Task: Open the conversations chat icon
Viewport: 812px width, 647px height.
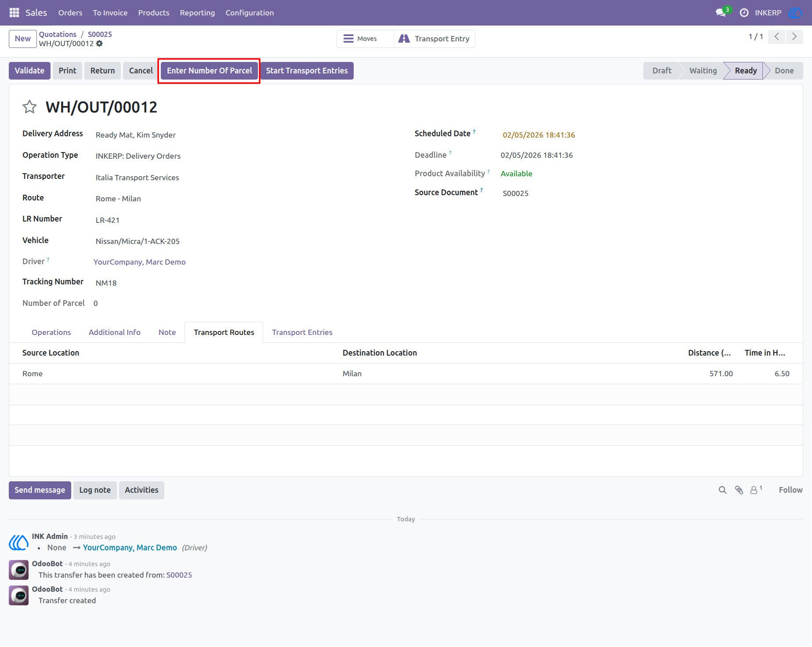Action: [721, 13]
